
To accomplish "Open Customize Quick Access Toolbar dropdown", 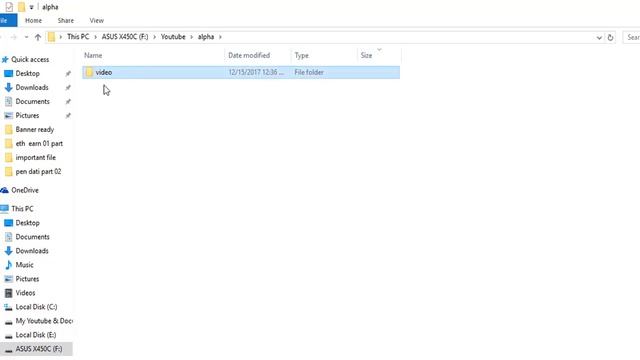I will pos(31,7).
